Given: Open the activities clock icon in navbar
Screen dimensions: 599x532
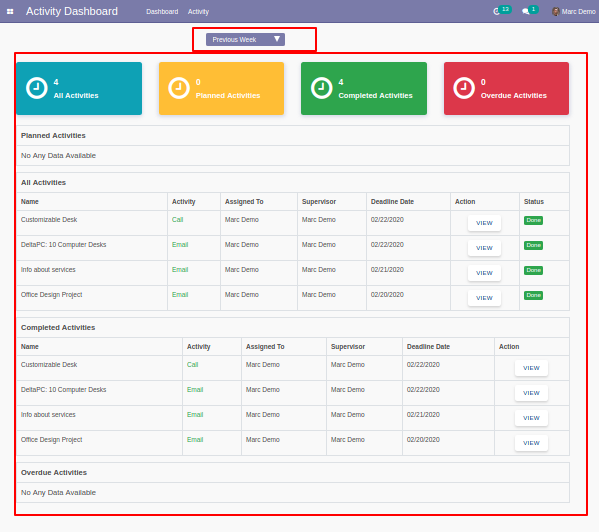Looking at the screenshot, I should tap(496, 11).
